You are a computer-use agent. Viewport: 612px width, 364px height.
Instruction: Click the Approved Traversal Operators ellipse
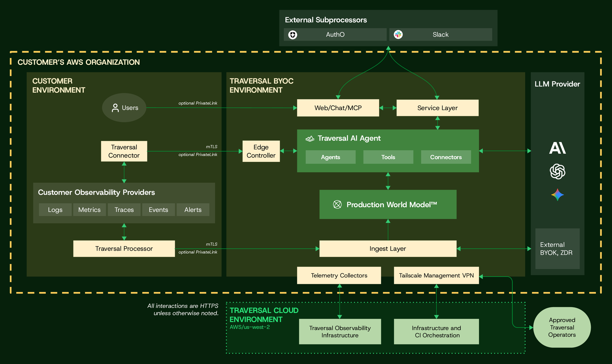click(562, 327)
